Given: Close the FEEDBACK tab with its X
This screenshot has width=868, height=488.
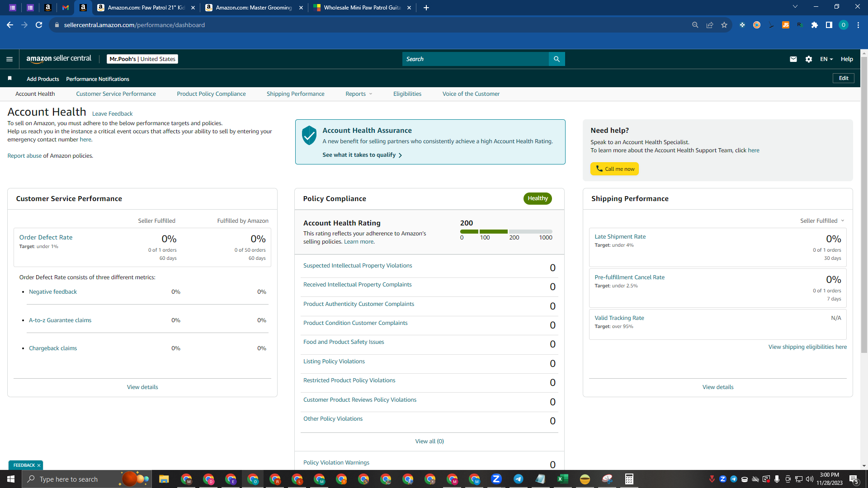Looking at the screenshot, I should [x=39, y=465].
